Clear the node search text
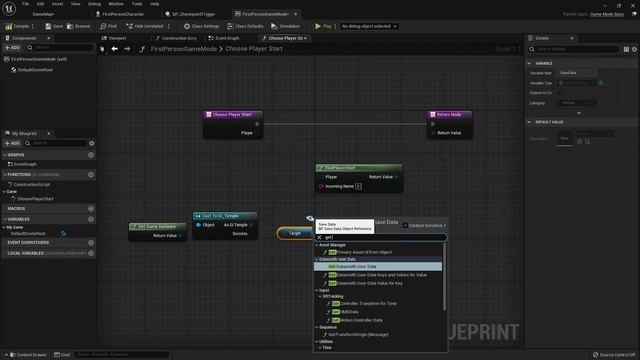 click(x=320, y=238)
